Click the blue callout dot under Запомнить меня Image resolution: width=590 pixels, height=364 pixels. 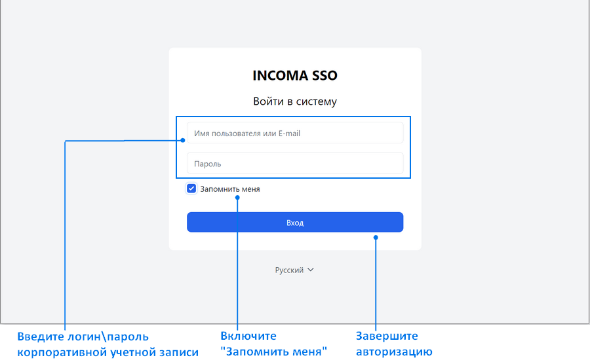point(237,198)
